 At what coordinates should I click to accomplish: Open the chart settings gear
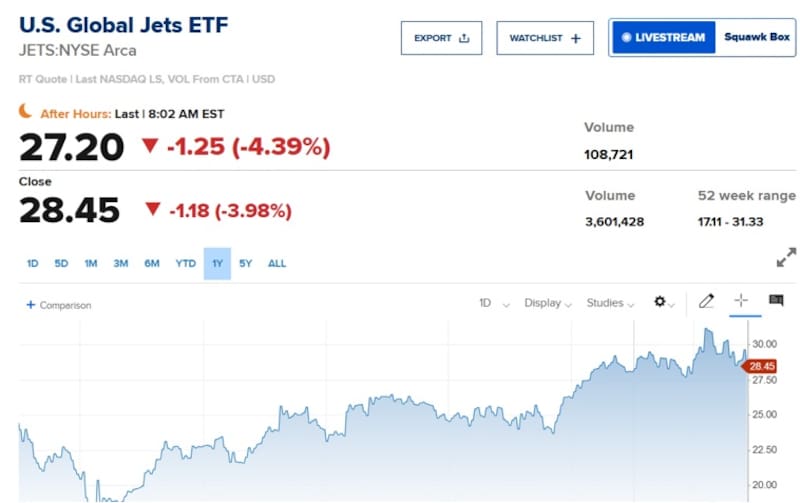pos(660,302)
